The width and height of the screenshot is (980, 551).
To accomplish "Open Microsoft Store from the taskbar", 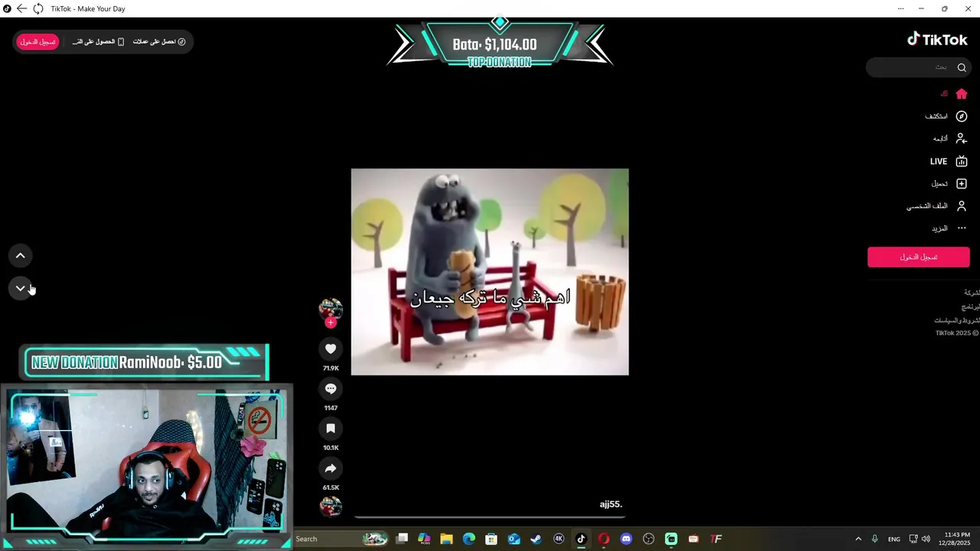I will pos(492,539).
